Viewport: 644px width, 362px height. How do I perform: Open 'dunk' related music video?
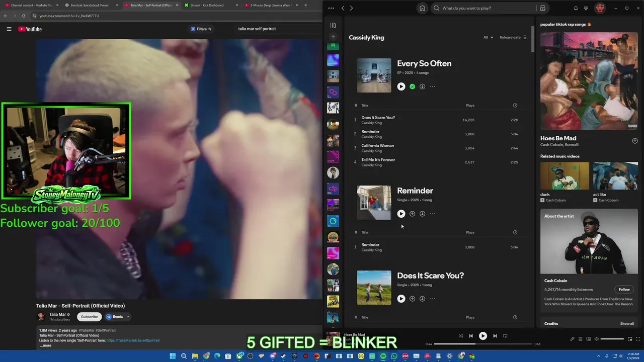click(565, 176)
